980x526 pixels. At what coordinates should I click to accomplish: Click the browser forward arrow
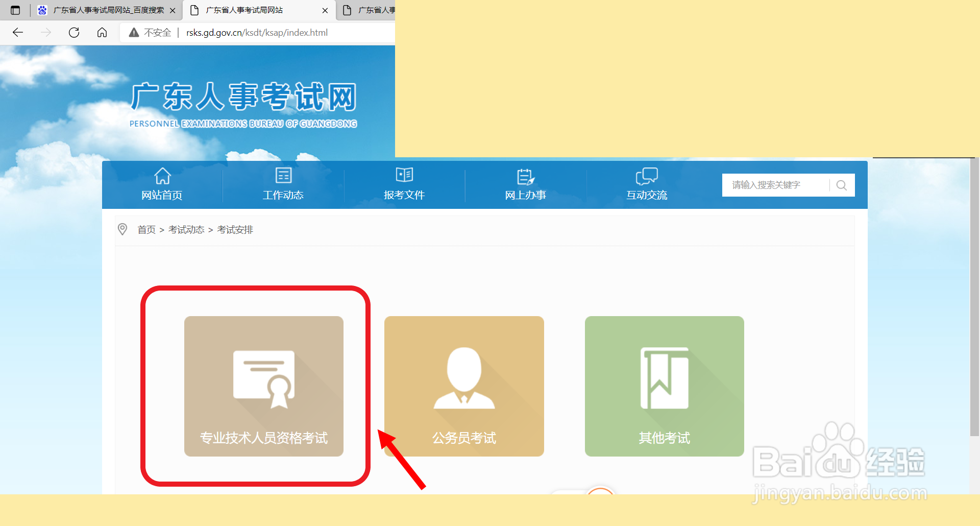pyautogui.click(x=46, y=33)
